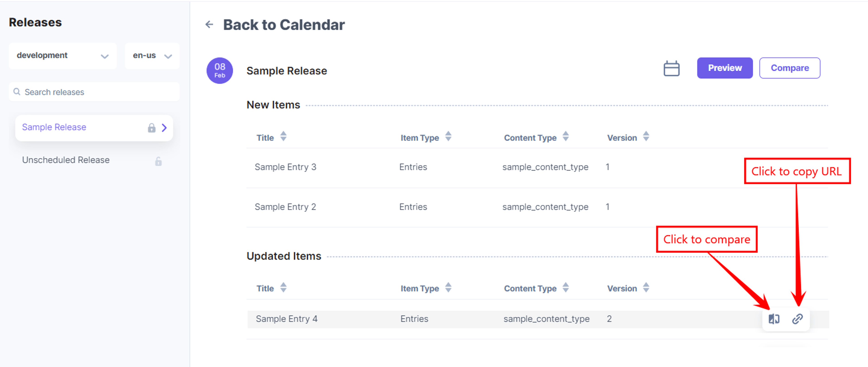Sort New Items by Content Type

pyautogui.click(x=566, y=136)
